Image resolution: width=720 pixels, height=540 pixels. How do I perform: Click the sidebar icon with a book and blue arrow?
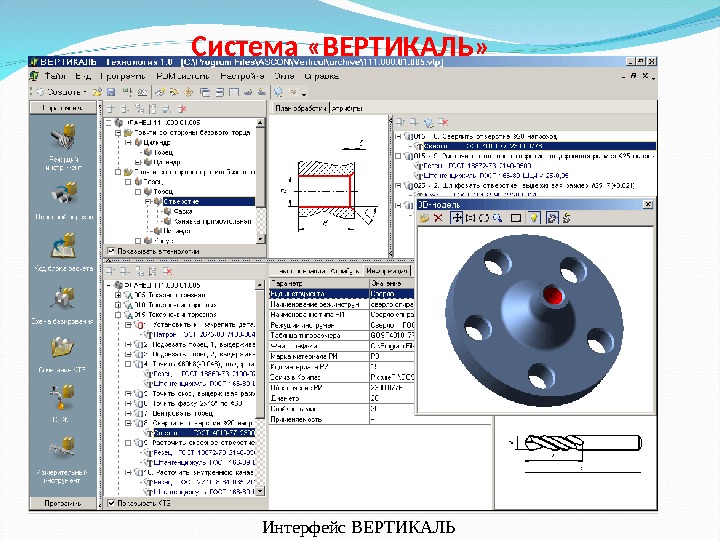click(x=63, y=246)
